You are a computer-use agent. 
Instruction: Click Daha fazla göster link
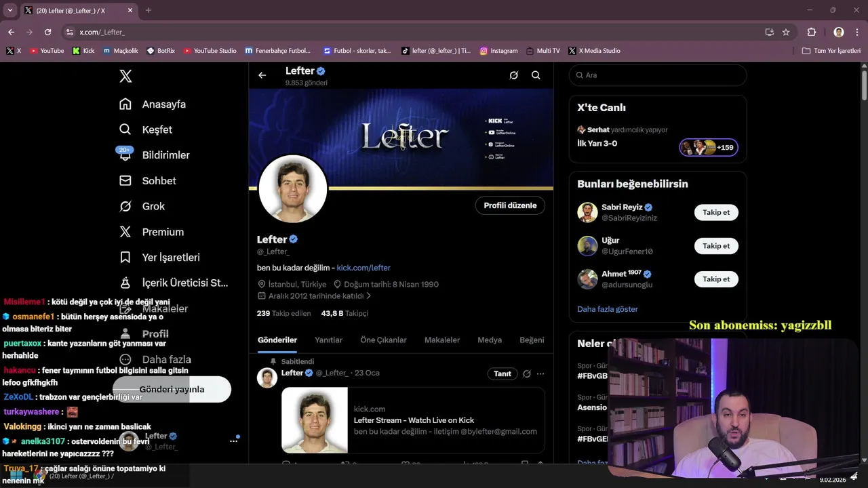coord(608,309)
